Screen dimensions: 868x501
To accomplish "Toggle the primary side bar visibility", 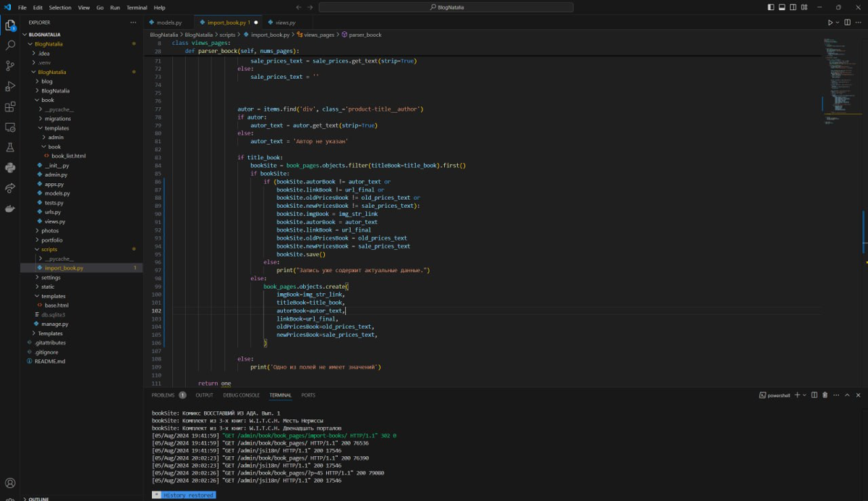I will point(771,7).
